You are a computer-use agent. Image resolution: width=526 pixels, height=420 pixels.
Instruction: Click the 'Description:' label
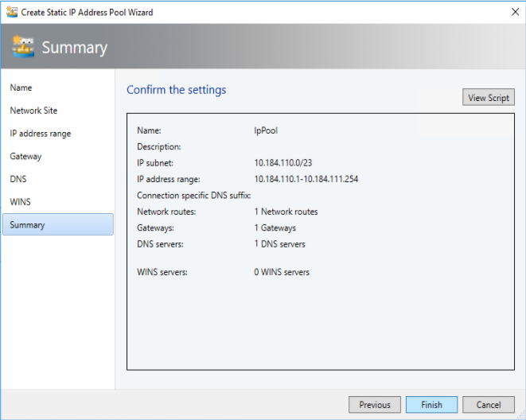pyautogui.click(x=159, y=146)
